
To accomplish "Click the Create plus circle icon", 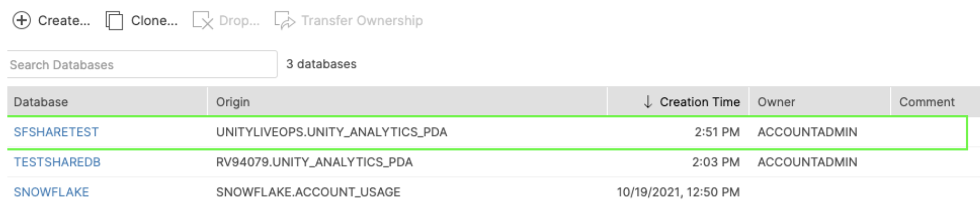I will tap(22, 21).
